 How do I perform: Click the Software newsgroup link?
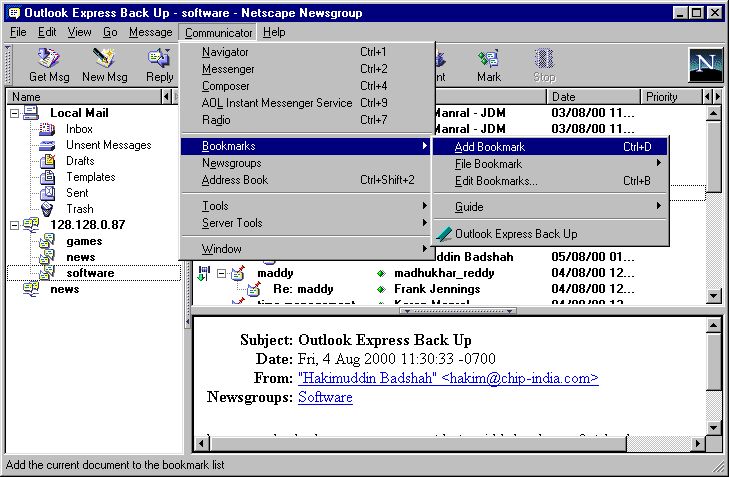(x=325, y=397)
